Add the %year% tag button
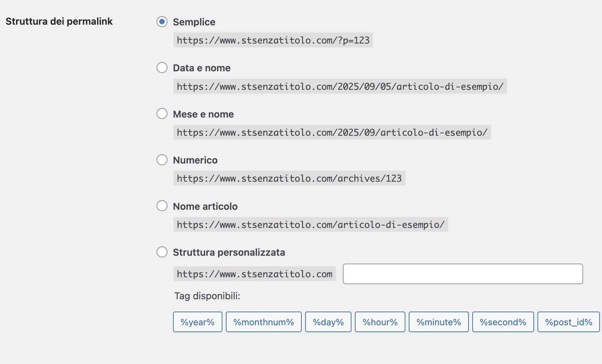The image size is (602, 364). (x=198, y=322)
